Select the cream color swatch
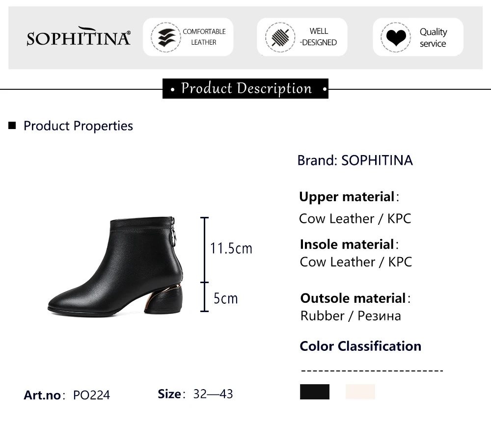The height and width of the screenshot is (448, 491). 360,392
